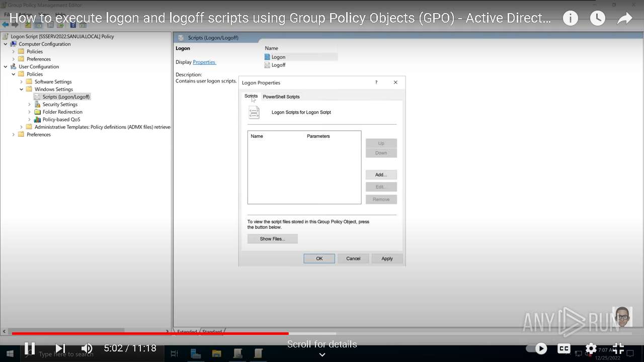This screenshot has height=362, width=644.
Task: Click the channel avatar thumbnail
Action: click(x=622, y=317)
